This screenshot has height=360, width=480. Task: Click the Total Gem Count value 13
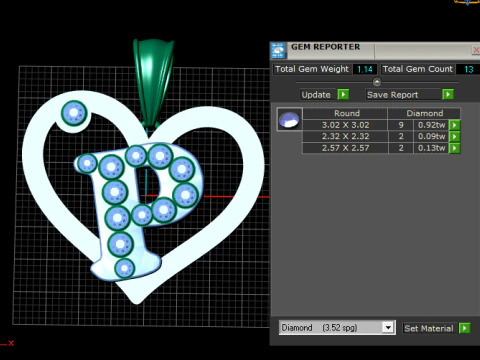(x=468, y=69)
